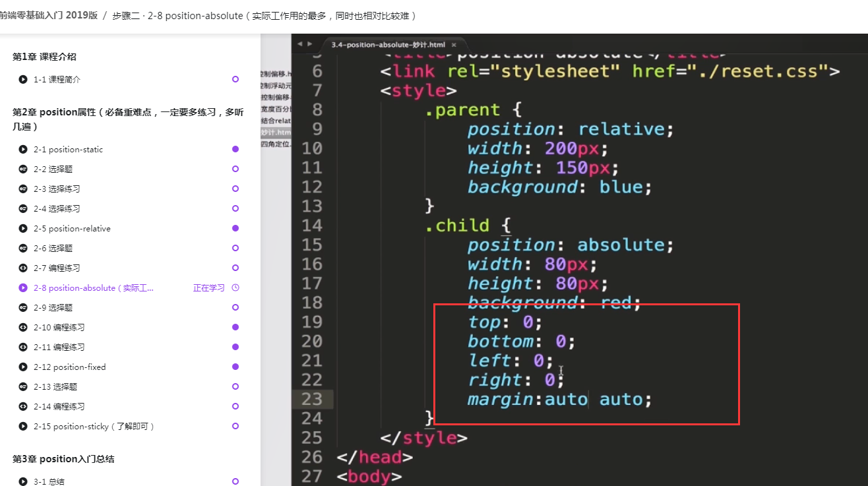Click the clock icon next to 正在学习

(x=235, y=288)
